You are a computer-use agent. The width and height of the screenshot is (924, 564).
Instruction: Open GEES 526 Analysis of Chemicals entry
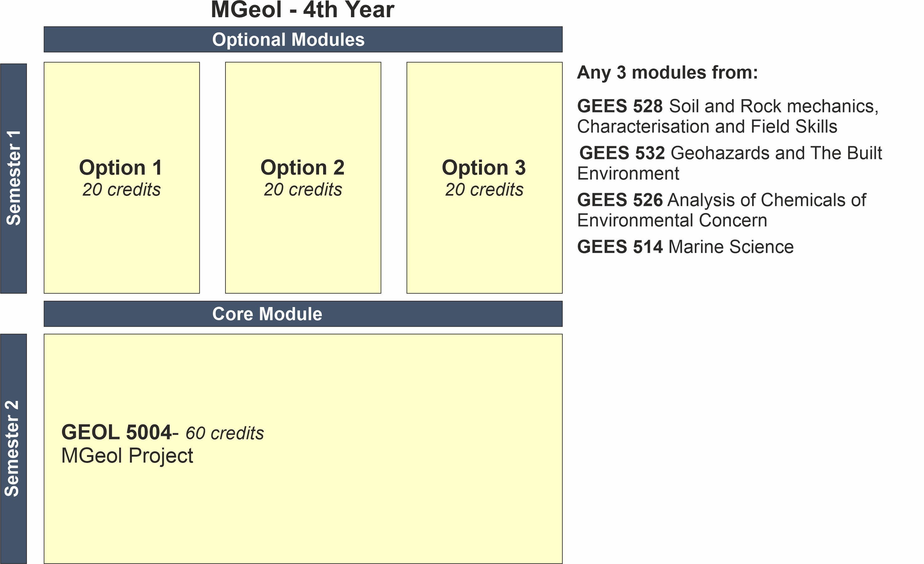(721, 200)
